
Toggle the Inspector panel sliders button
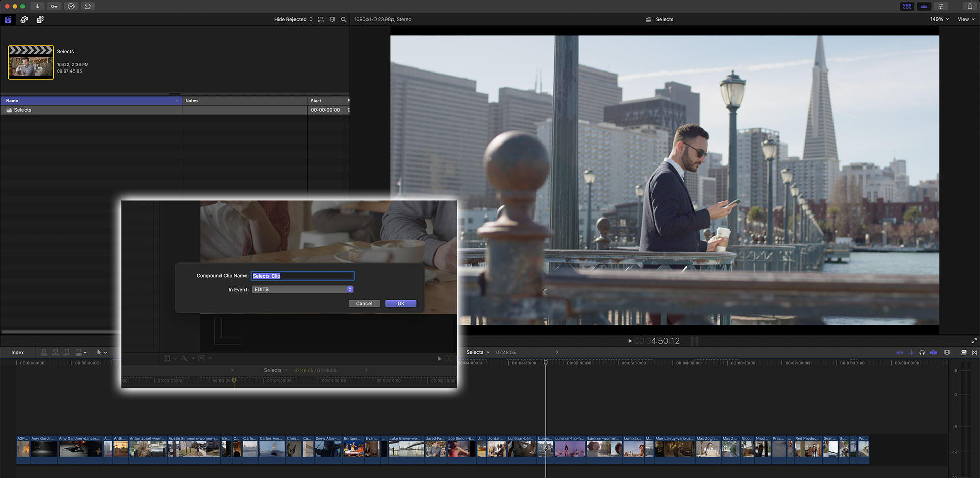click(941, 6)
